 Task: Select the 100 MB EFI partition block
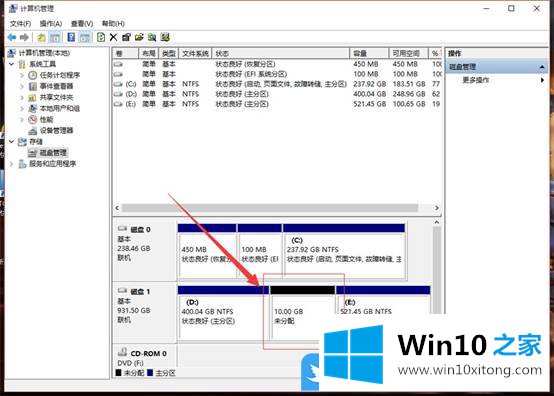click(260, 251)
